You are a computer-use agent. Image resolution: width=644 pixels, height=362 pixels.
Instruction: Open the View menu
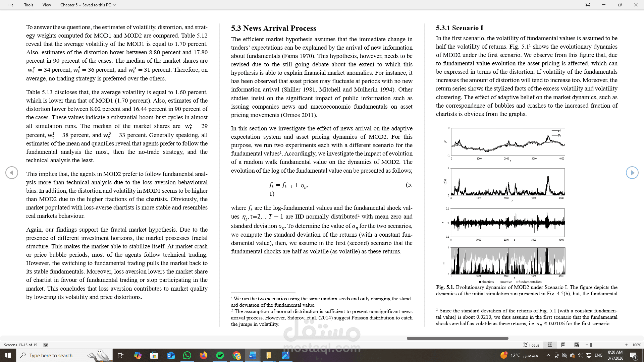coord(47,5)
